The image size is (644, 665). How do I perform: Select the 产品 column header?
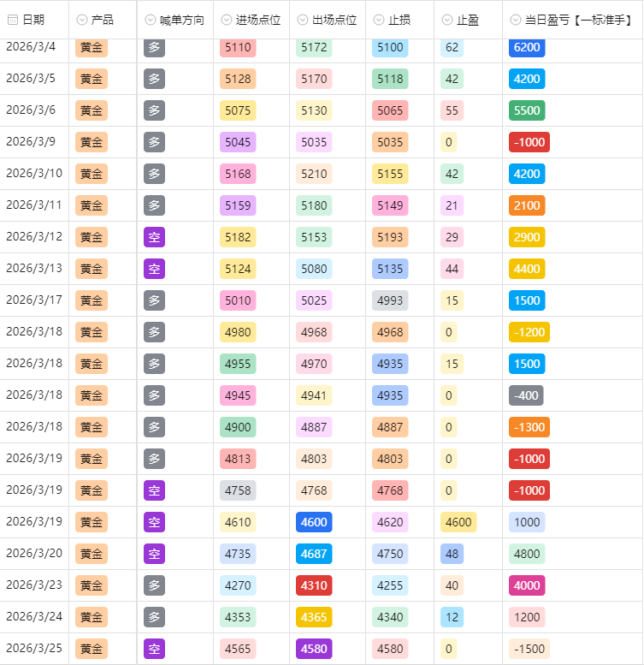point(102,20)
